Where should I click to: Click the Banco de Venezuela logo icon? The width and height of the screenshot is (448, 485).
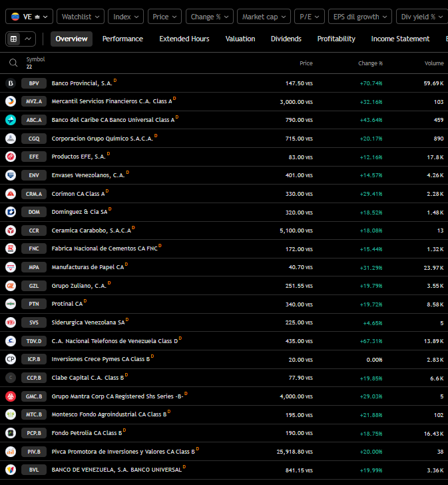(x=11, y=470)
